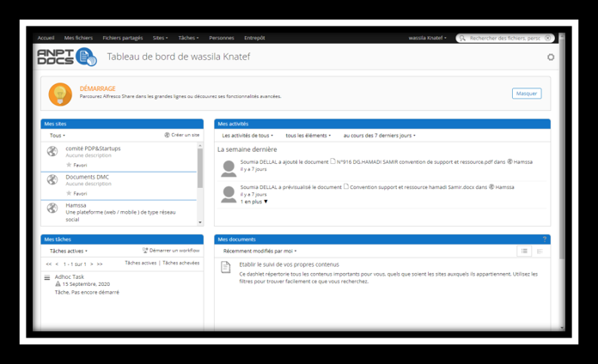Open N°916 DG.HAMADI SAMIR convention pdf
598x364 pixels.
pyautogui.click(x=415, y=162)
